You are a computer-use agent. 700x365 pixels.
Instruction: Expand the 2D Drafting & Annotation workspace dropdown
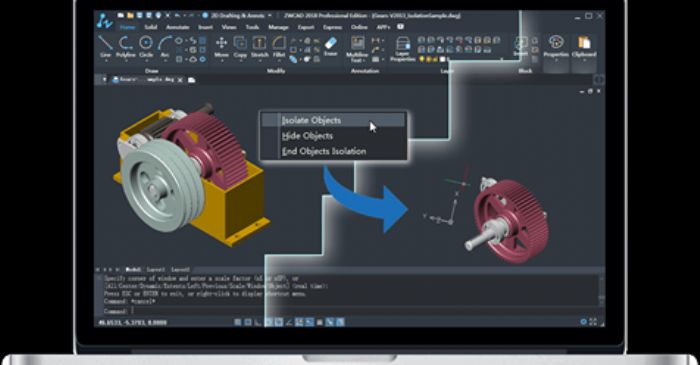tap(270, 16)
